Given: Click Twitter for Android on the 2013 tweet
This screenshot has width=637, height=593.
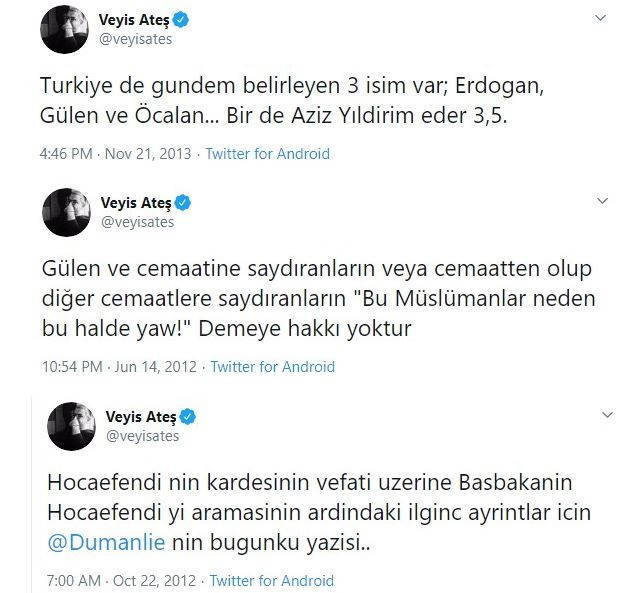Looking at the screenshot, I should [x=267, y=154].
